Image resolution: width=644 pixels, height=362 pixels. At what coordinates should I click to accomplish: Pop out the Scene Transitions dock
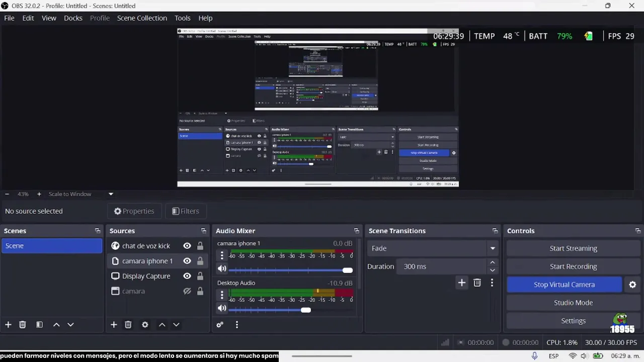click(495, 231)
